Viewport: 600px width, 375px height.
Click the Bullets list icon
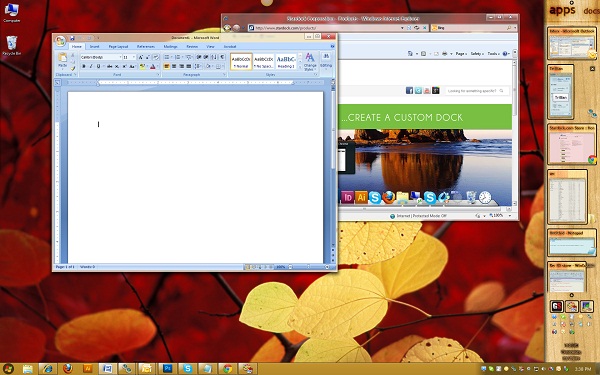167,57
